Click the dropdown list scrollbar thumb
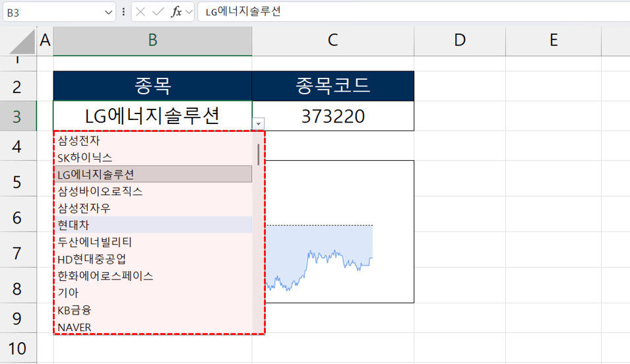The image size is (630, 364). 258,155
